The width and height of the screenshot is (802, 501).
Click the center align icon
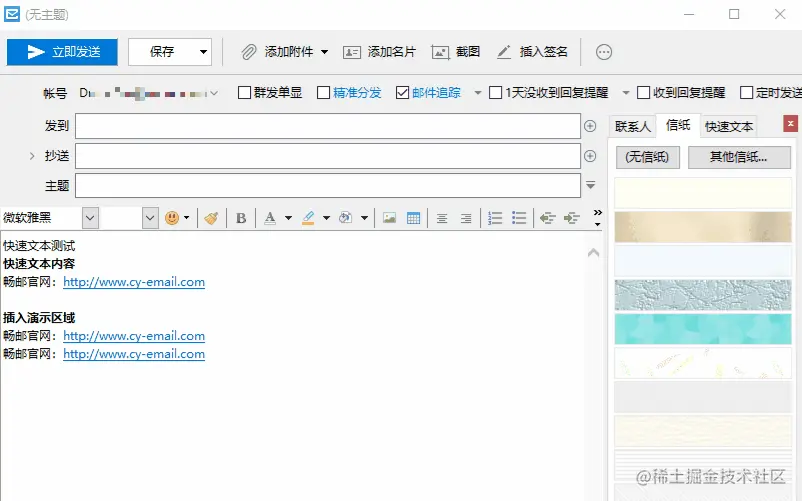pyautogui.click(x=442, y=218)
